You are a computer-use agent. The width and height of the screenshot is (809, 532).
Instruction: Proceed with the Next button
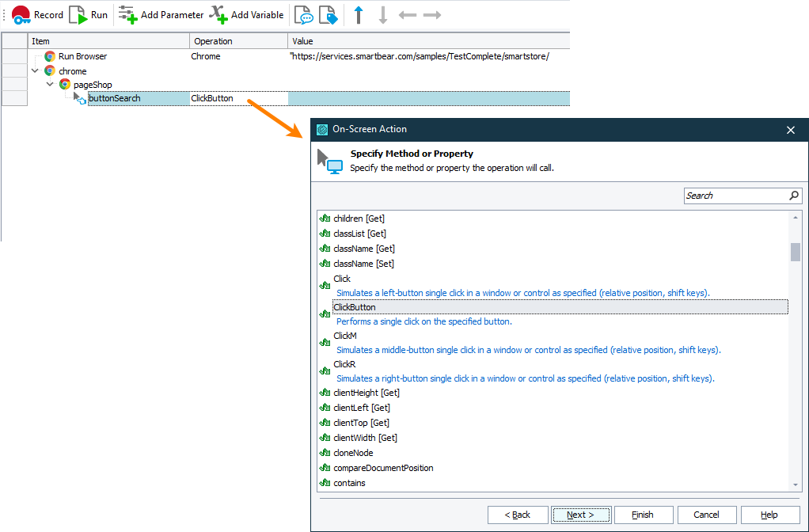pos(581,515)
